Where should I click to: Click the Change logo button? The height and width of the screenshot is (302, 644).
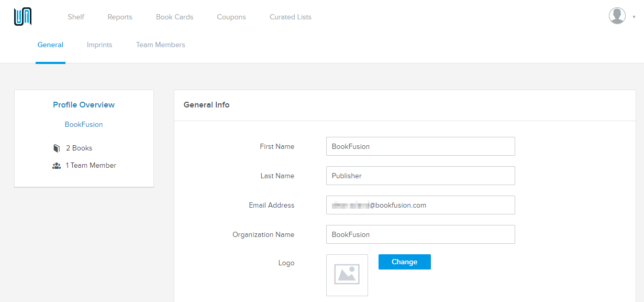point(405,262)
